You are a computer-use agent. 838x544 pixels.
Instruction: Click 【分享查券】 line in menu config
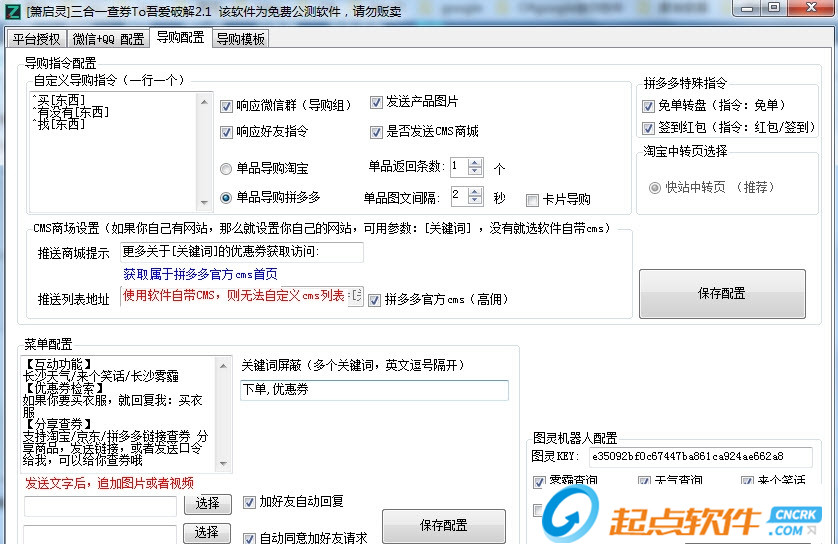(x=59, y=424)
